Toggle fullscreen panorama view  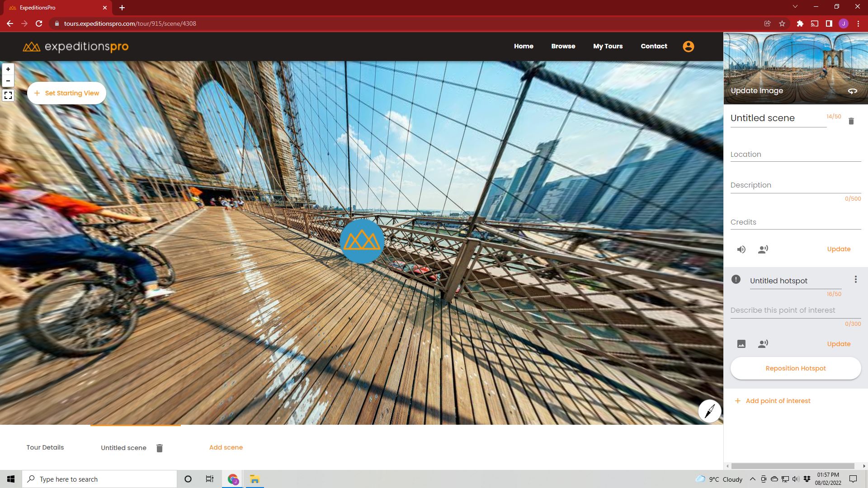click(8, 95)
